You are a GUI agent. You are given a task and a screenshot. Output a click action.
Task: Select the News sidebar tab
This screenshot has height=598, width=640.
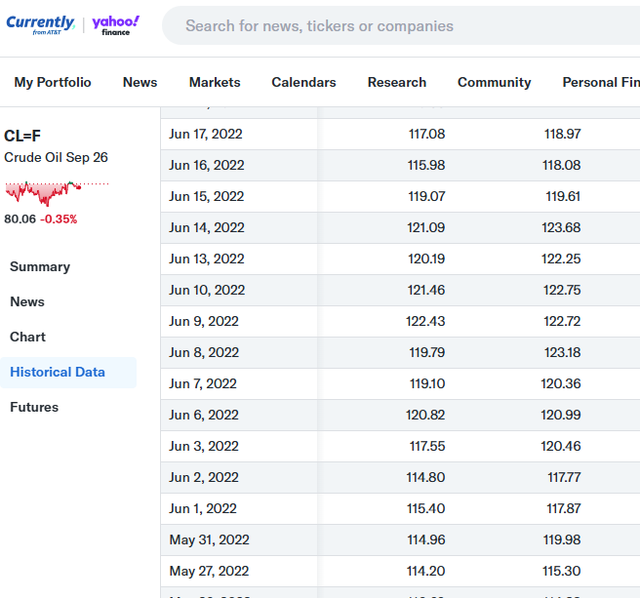pyautogui.click(x=27, y=302)
